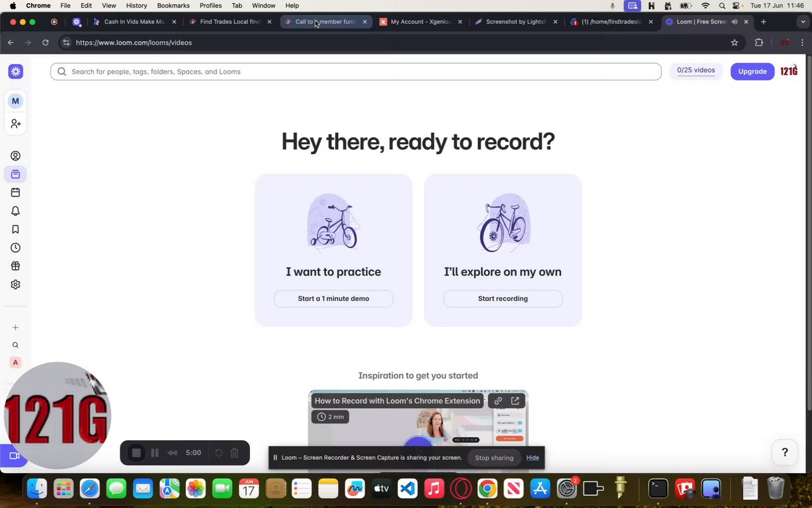Open the highlighted Library icon in sidebar
Screen dimensions: 812x508
point(15,174)
